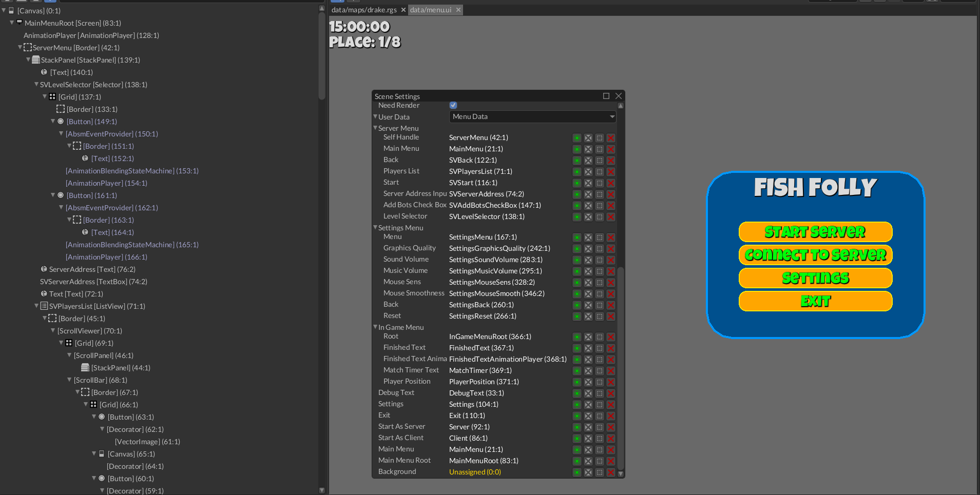Click the hourglass-box icon in Sound Volume row
The height and width of the screenshot is (495, 980).
588,260
